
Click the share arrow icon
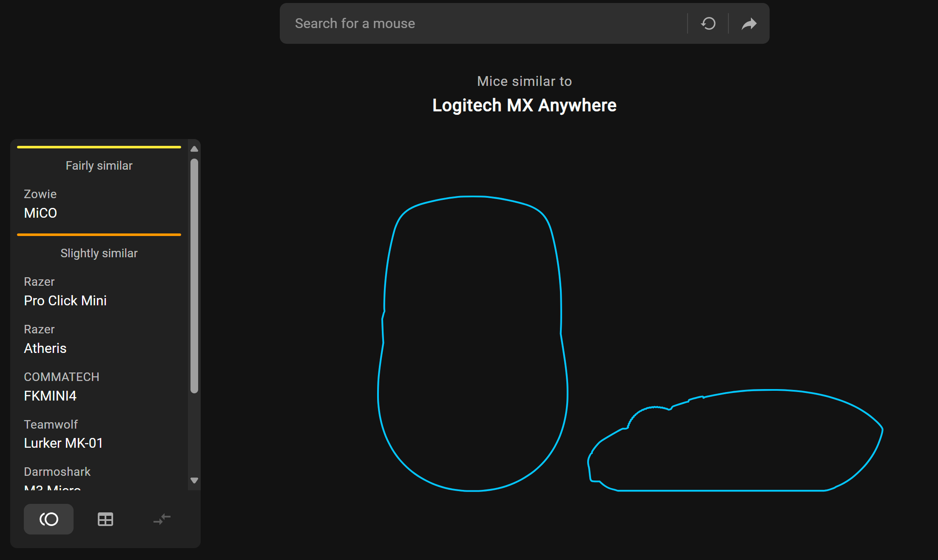click(x=749, y=23)
